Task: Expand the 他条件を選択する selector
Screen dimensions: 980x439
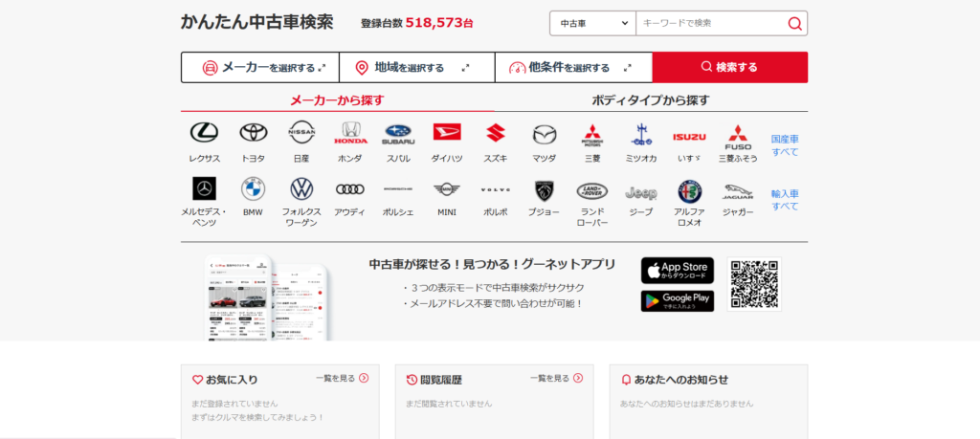Action: 573,68
